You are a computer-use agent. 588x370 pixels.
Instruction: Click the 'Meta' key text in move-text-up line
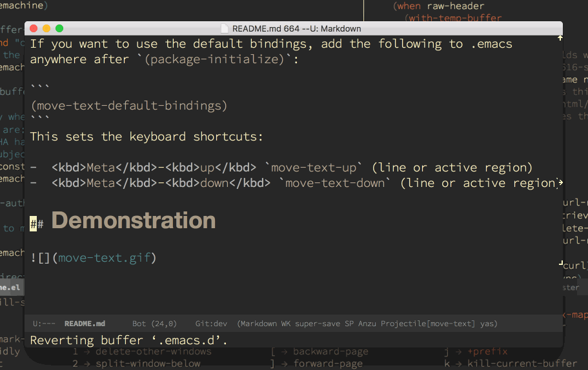[x=101, y=168]
